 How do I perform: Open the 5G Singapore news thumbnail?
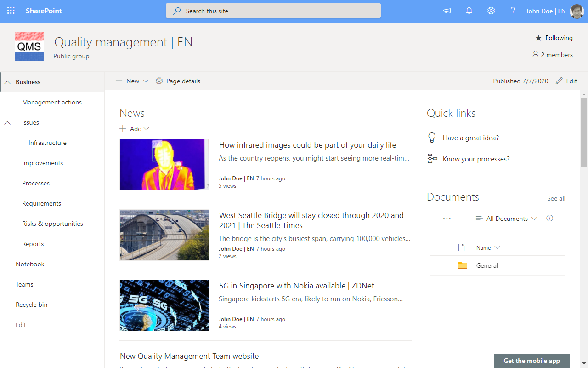pos(164,305)
